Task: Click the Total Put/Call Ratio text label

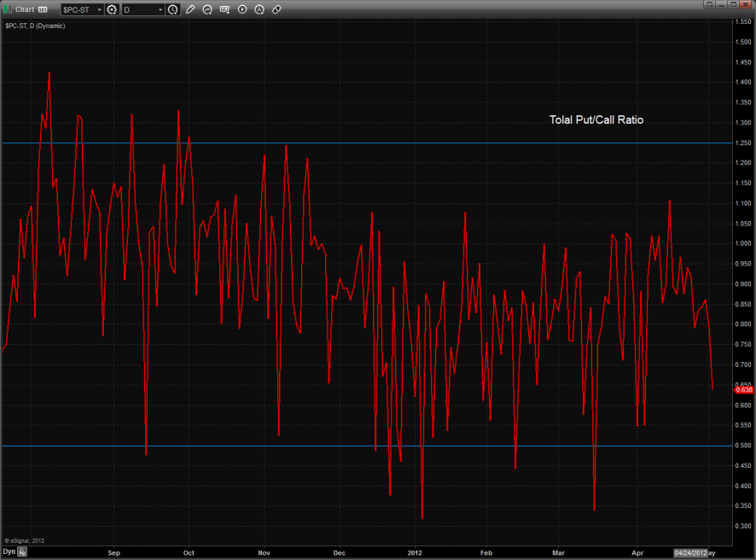Action: 596,120
